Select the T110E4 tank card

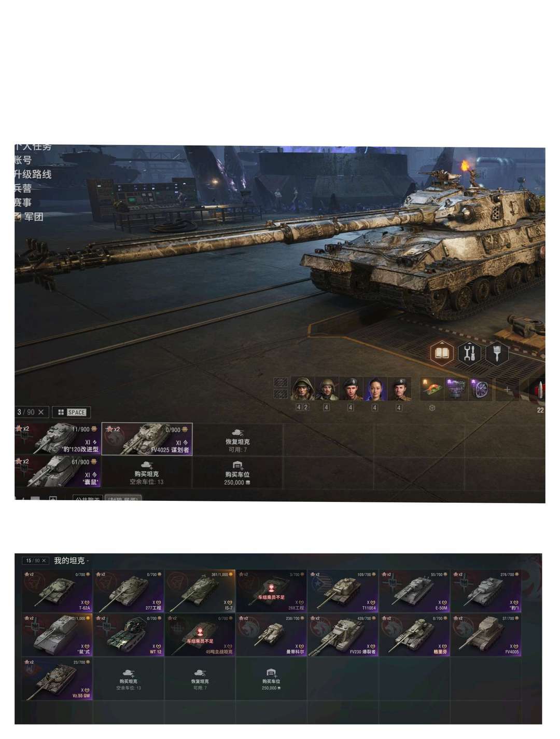point(343,591)
